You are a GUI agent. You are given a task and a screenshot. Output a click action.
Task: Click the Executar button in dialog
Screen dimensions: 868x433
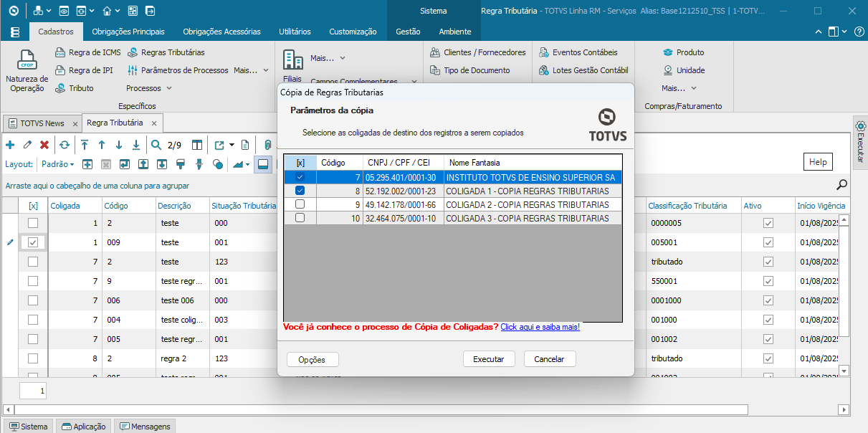489,359
